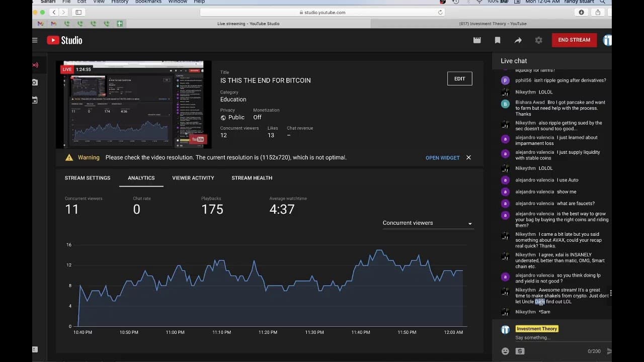Open the Time Machine icon in menu bar

455,2
